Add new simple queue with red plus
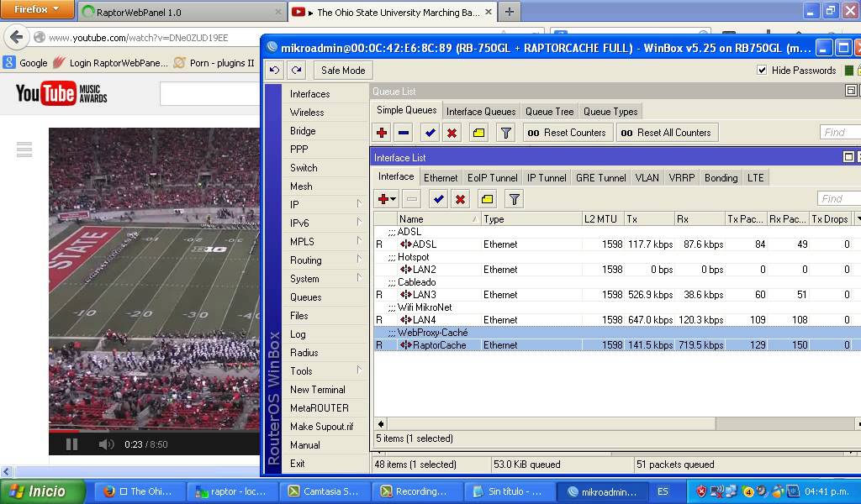The image size is (861, 504). click(x=382, y=133)
